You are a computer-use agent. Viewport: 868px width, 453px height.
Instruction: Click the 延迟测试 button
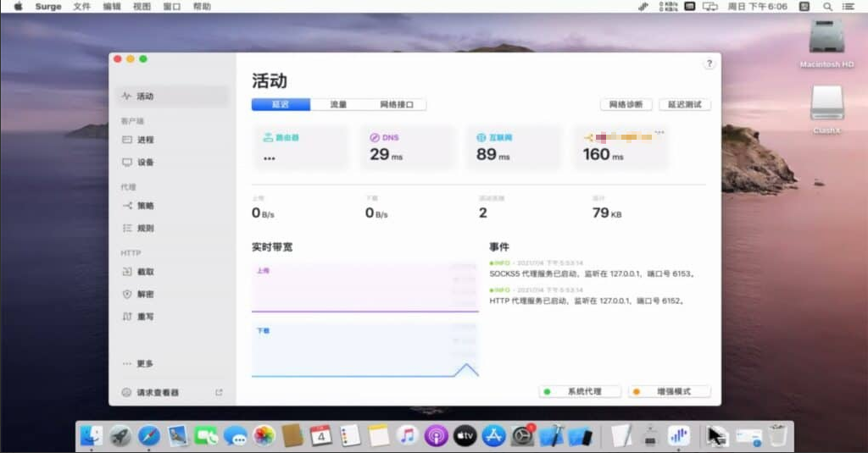tap(685, 105)
